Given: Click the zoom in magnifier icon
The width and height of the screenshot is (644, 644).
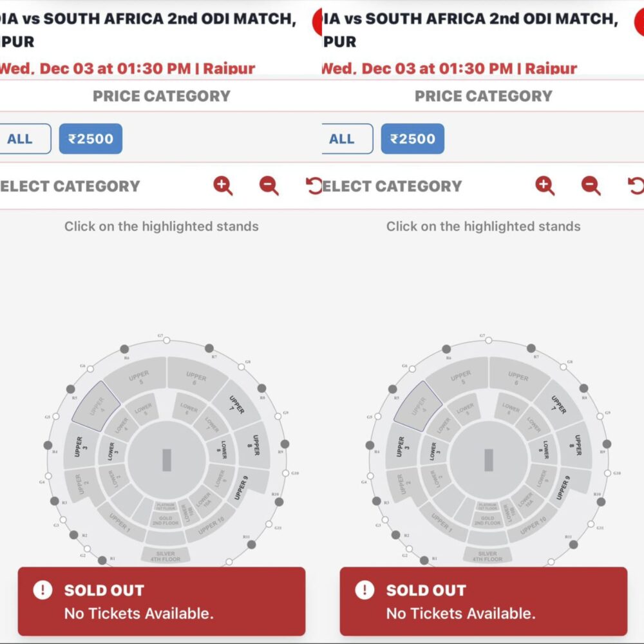Looking at the screenshot, I should [x=222, y=186].
